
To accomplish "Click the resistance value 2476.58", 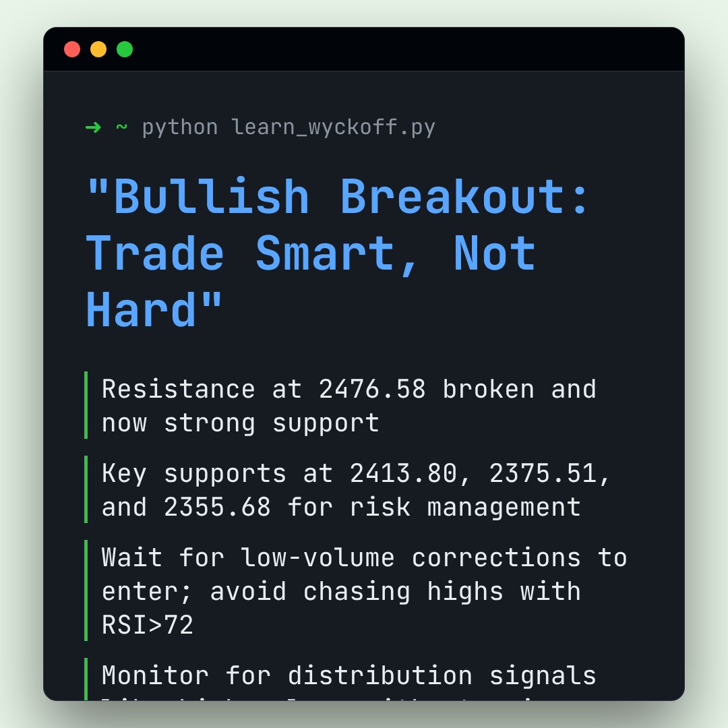I will coord(372,389).
